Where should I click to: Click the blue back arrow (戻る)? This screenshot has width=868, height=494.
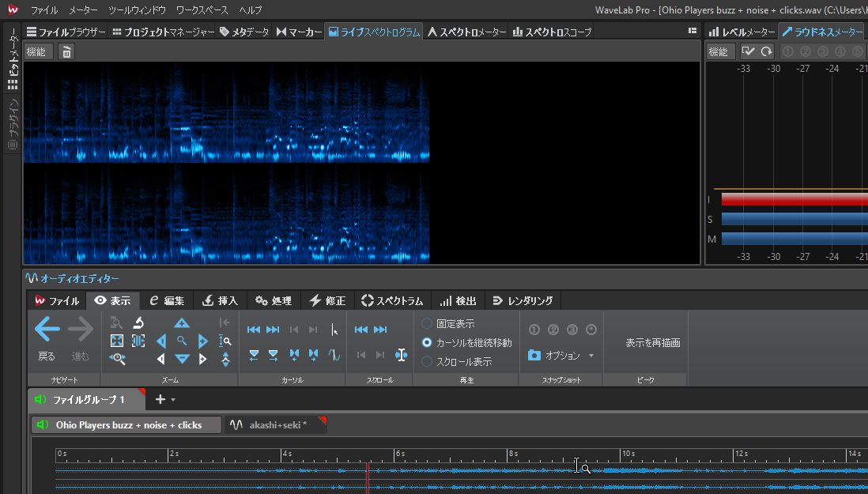click(47, 330)
